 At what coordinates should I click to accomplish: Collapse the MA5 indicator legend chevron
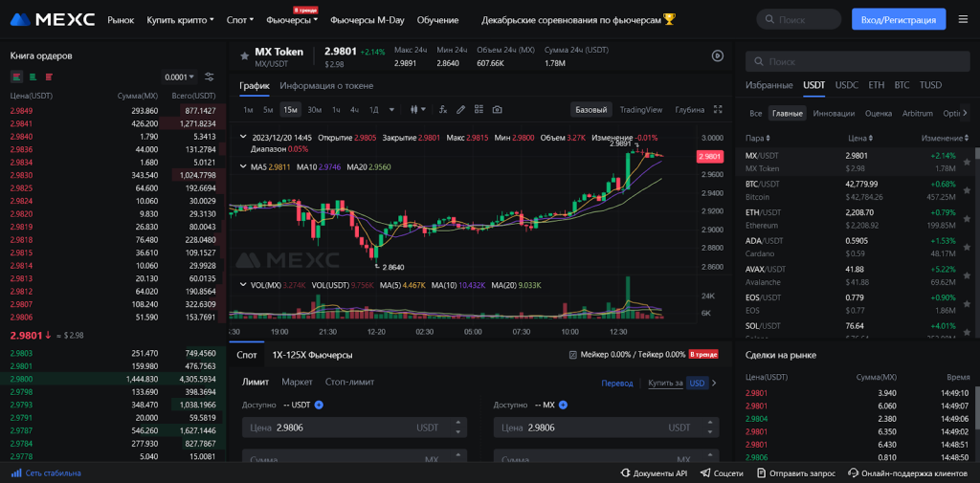tap(244, 166)
